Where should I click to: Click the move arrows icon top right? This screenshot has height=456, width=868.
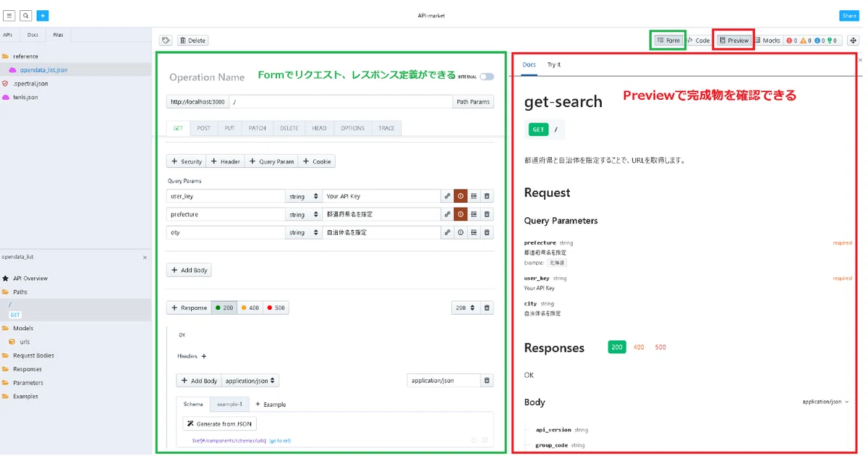click(852, 41)
